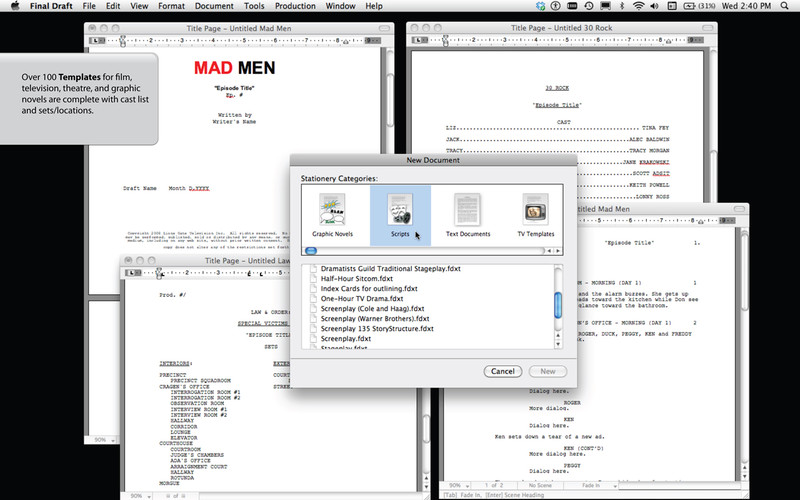The image size is (800, 500).
Task: Select the Screenplay.fdxt template
Action: click(x=345, y=338)
